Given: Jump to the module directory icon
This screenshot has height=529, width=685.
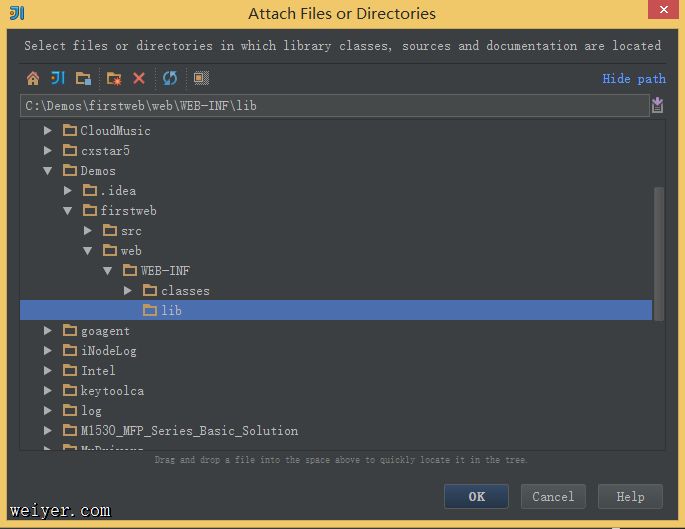Looking at the screenshot, I should tap(83, 79).
